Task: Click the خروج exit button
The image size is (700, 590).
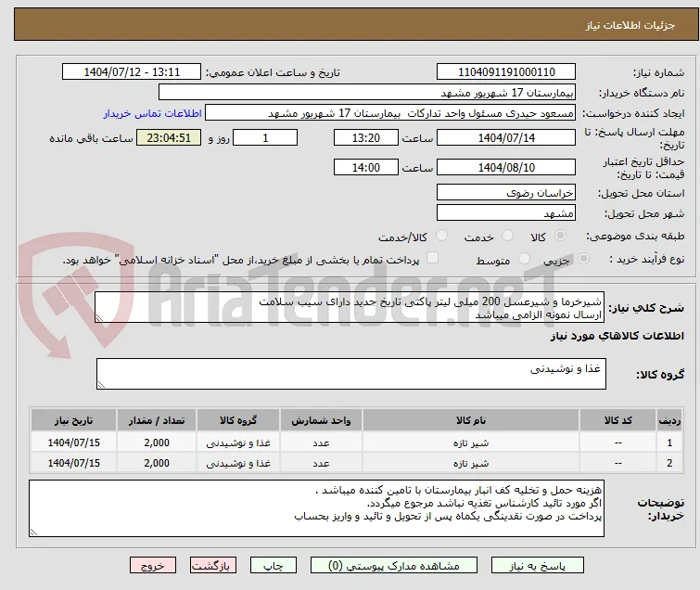Action: (153, 566)
